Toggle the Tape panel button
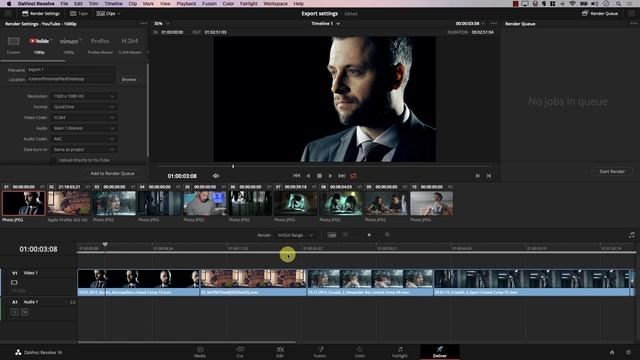 [x=79, y=13]
